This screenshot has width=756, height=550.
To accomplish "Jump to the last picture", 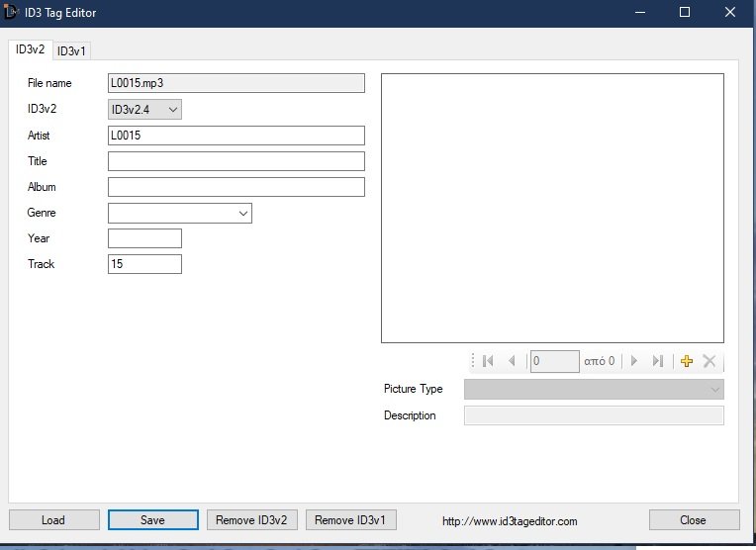I will [x=658, y=362].
